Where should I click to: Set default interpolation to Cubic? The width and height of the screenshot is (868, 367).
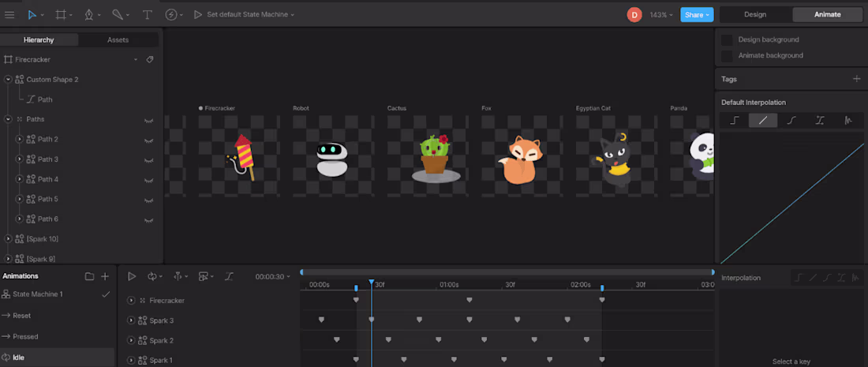click(791, 120)
